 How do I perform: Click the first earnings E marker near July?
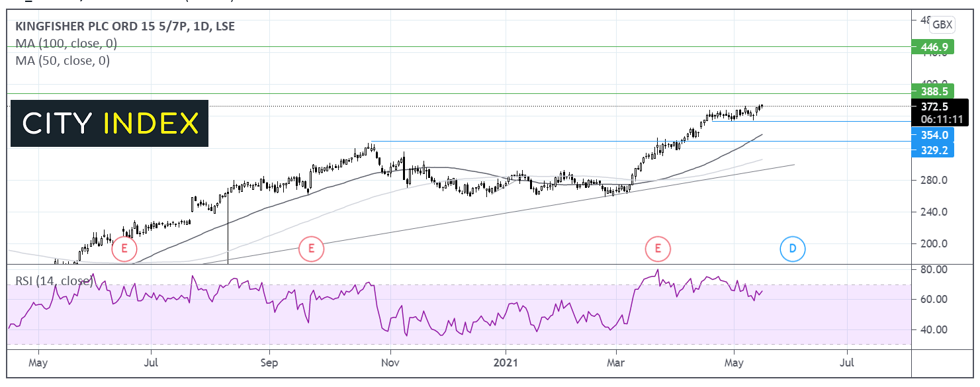point(124,249)
